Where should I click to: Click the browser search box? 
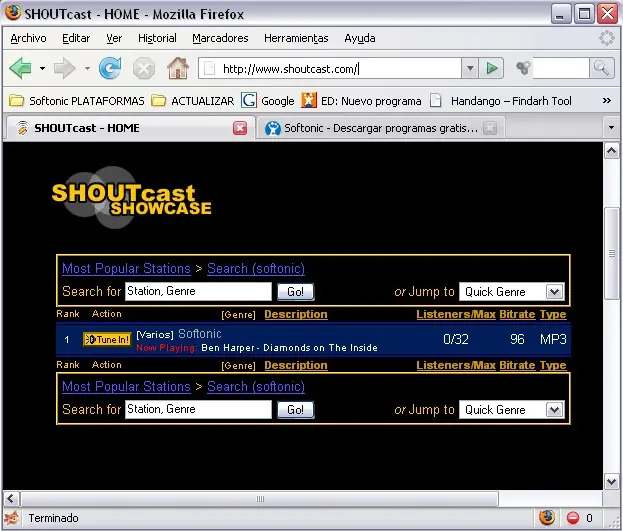(561, 68)
